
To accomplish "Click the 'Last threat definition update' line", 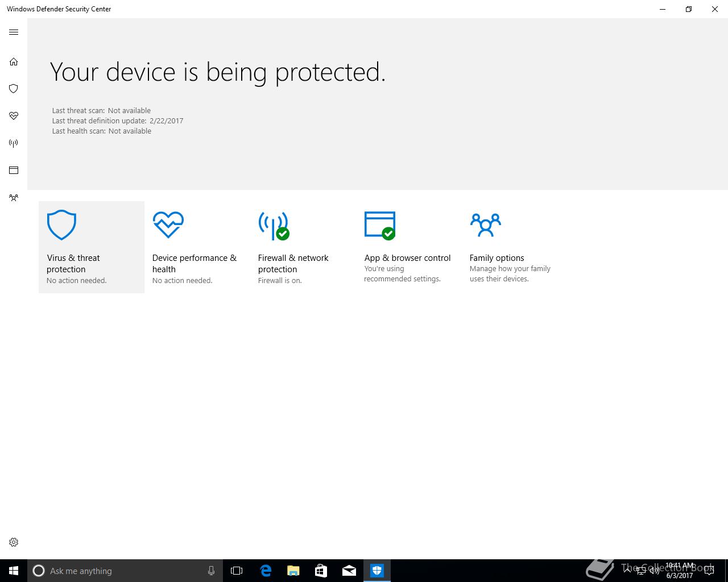I will click(118, 121).
